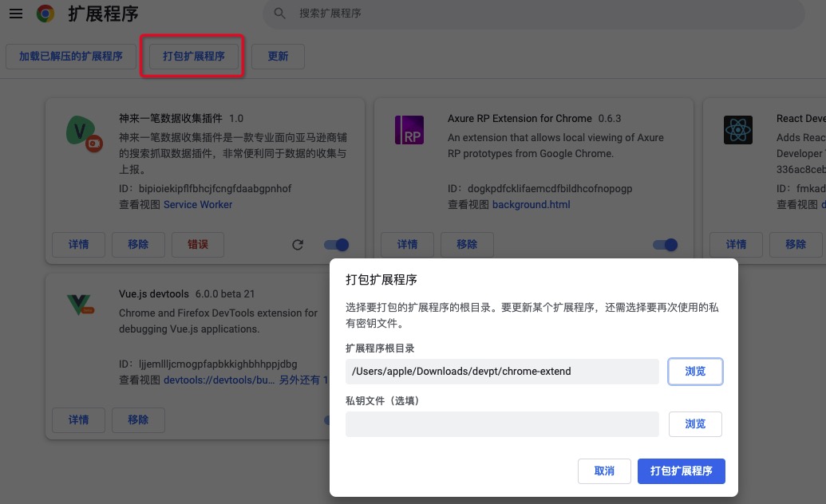Click 加载已解压的扩展程序 button
The image size is (826, 504).
[x=71, y=57]
